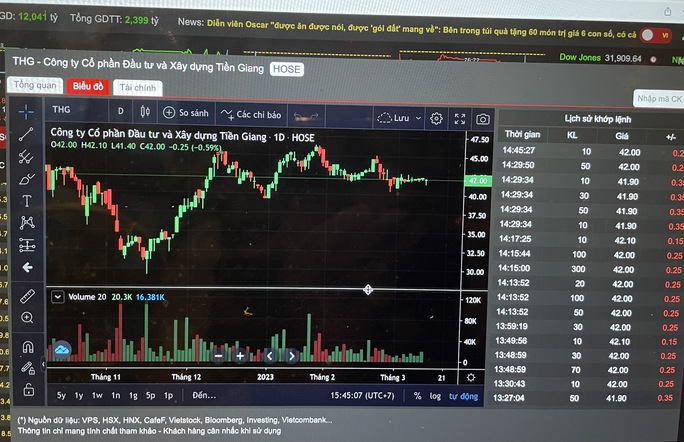Click 'So sánh' compare symbol button
The width and height of the screenshot is (684, 442).
185,113
